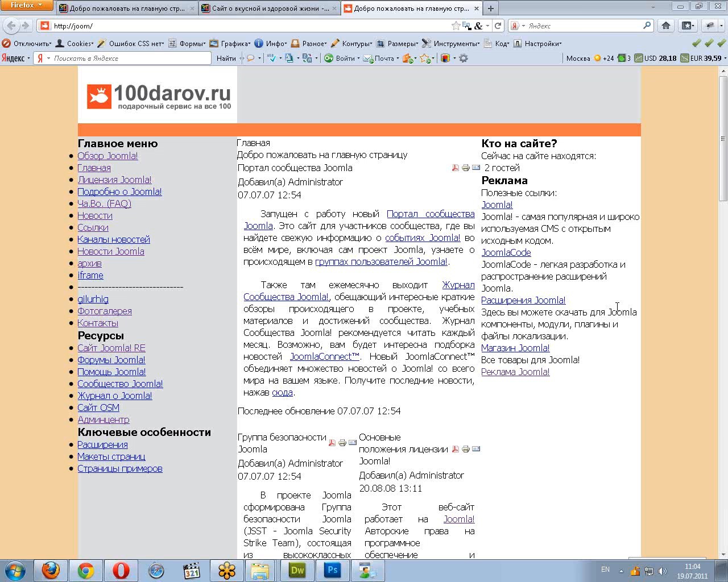Open the Cookies dropdown menu

tap(75, 43)
